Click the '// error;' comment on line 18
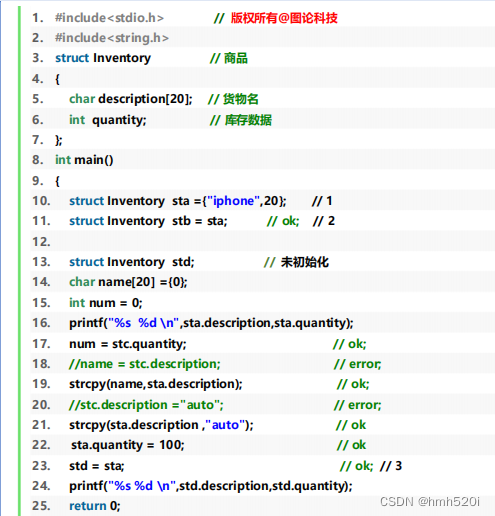The image size is (495, 516). [357, 364]
